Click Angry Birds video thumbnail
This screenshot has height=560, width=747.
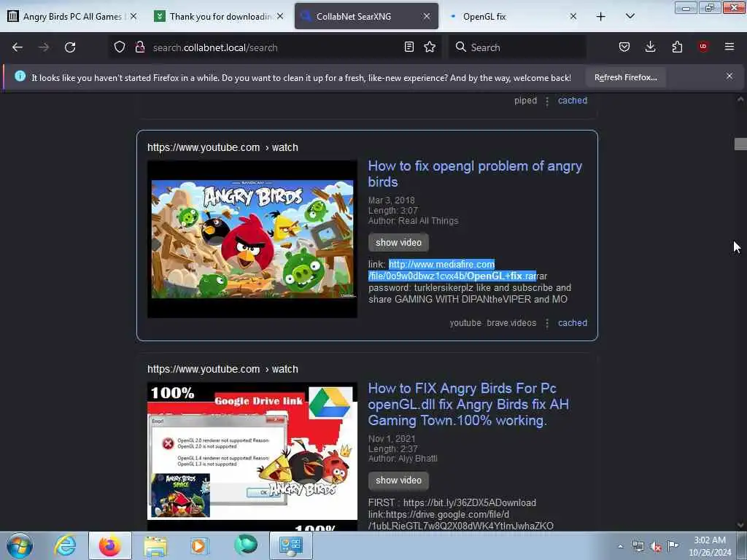[x=252, y=239]
